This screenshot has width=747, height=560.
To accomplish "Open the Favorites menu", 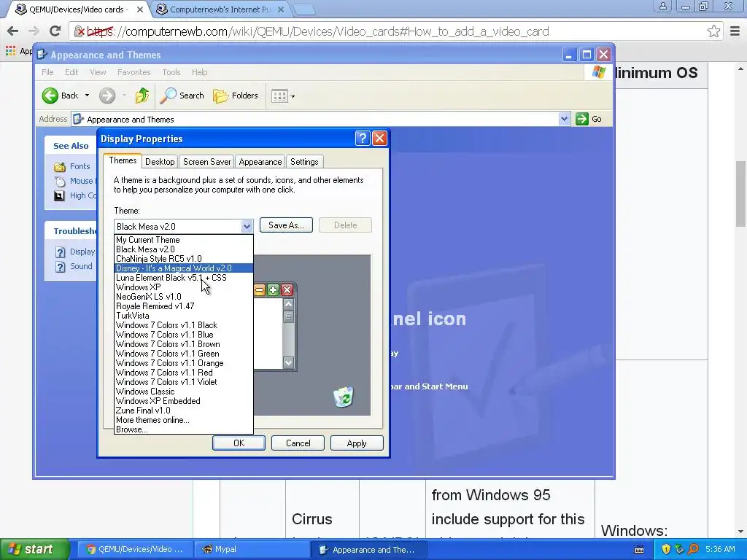I will pos(134,72).
